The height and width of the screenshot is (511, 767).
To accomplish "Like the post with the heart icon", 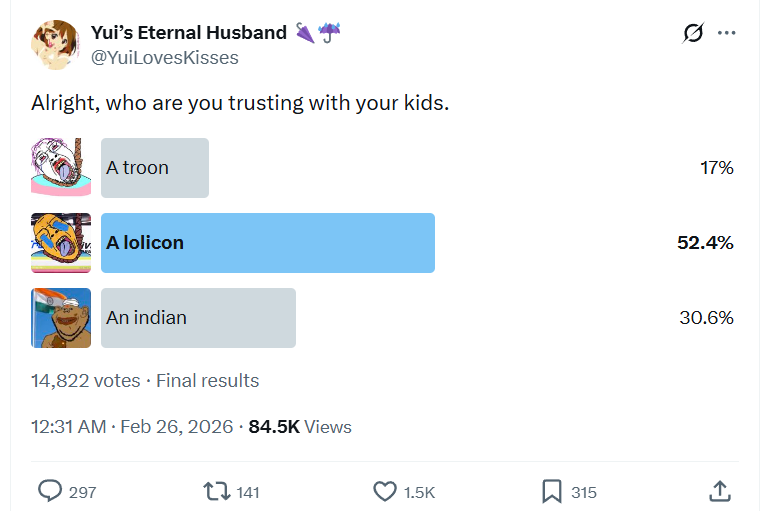I will (385, 491).
